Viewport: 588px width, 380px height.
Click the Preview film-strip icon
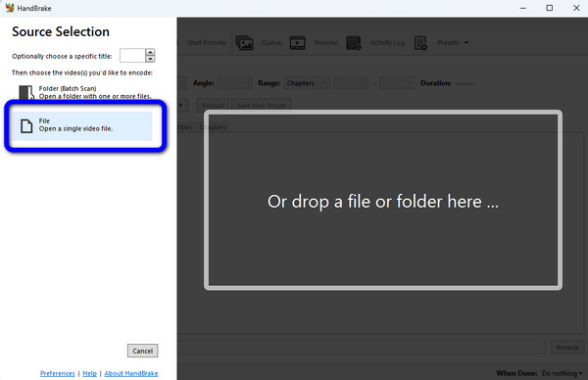pos(297,43)
